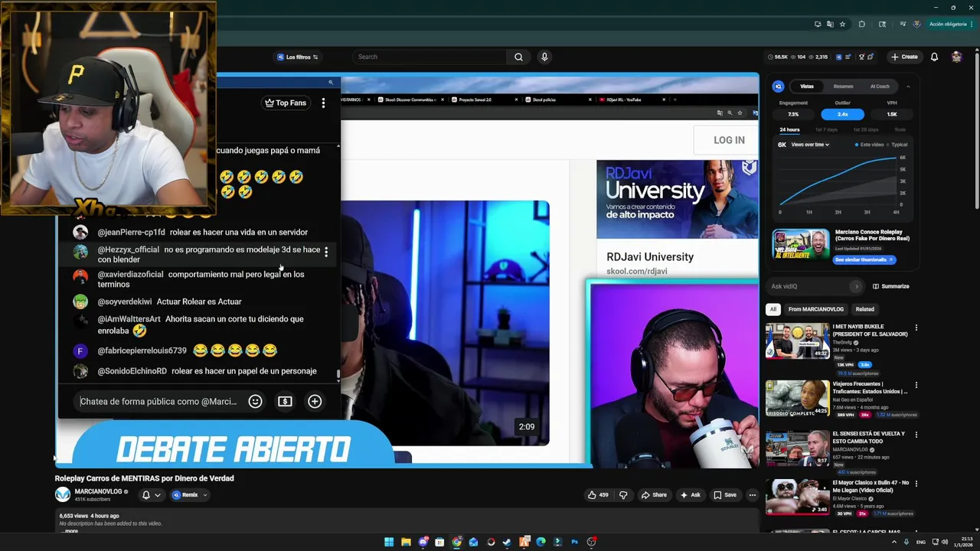Click the YouTube search magnifier button
The width and height of the screenshot is (980, 551).
(x=518, y=57)
